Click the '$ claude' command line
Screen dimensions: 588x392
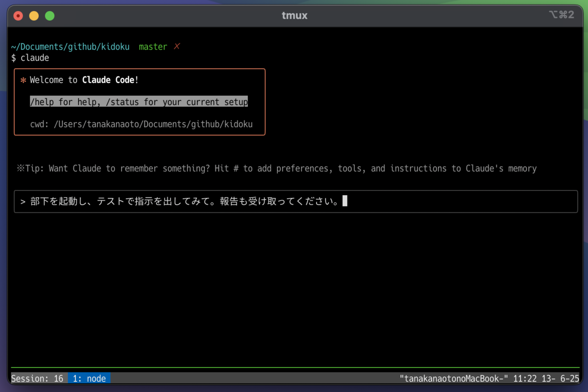tap(30, 58)
